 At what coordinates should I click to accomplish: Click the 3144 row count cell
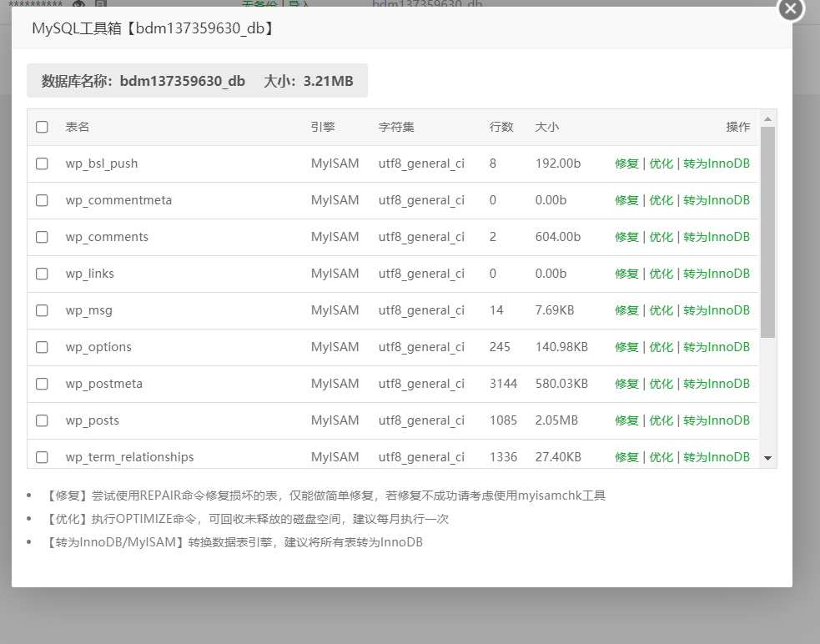tap(503, 384)
